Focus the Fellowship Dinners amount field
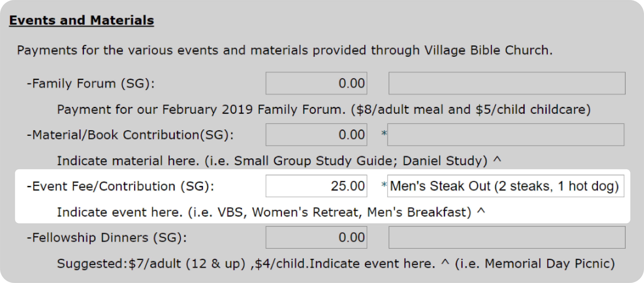Screen dimensions: 644x283 316,238
